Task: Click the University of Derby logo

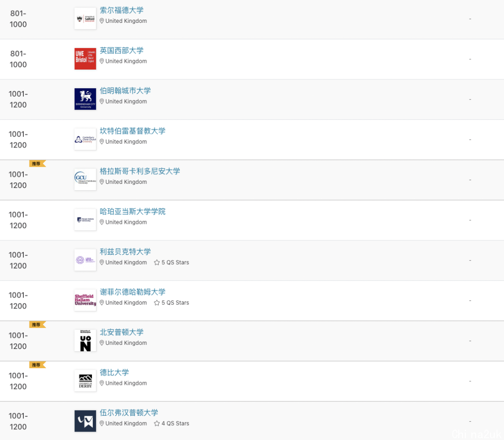Action: pyautogui.click(x=85, y=381)
